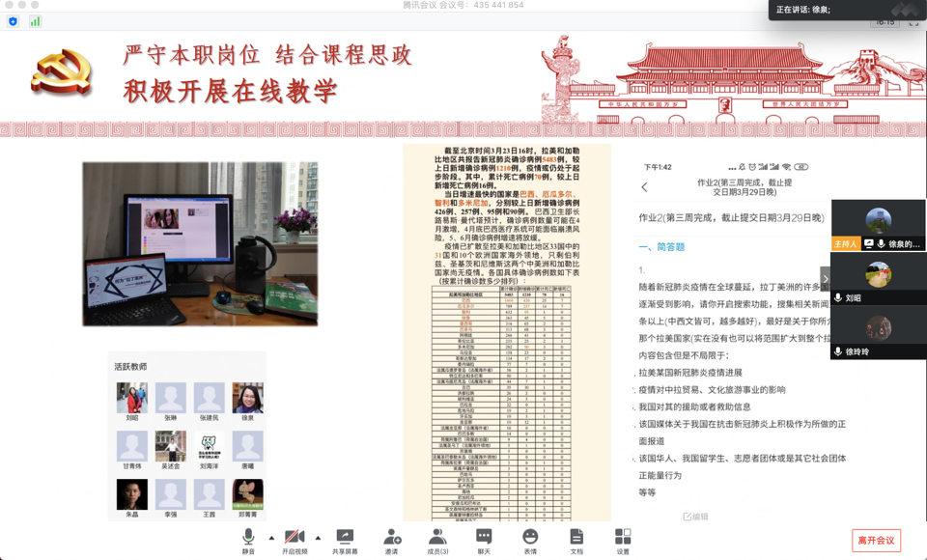This screenshot has height=560, width=927.
Task: Collapse the participant video sidebar arrow
Action: point(825,278)
